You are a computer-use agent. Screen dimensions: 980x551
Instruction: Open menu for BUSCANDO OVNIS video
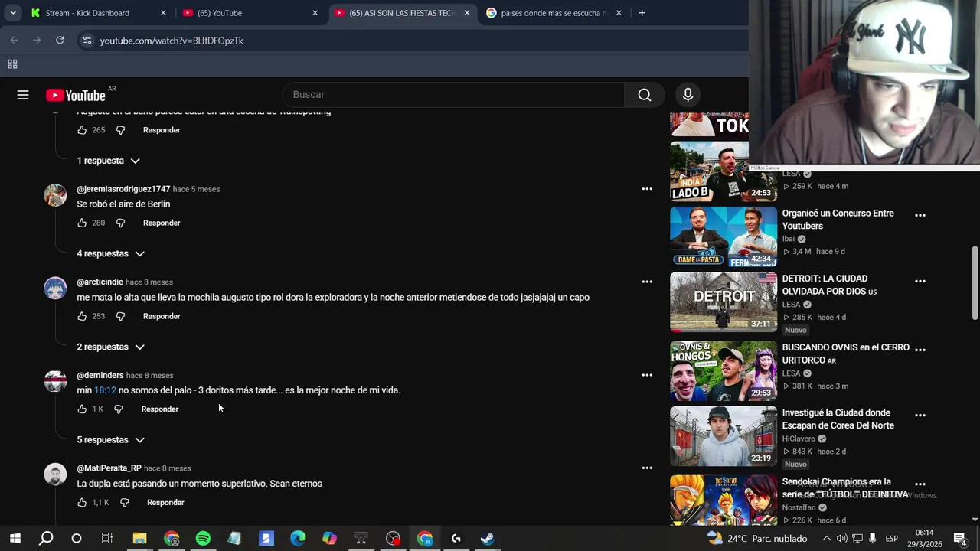[920, 349]
